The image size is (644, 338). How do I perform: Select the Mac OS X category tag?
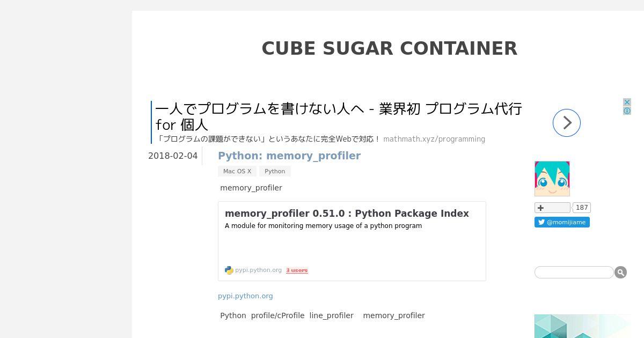coord(237,171)
